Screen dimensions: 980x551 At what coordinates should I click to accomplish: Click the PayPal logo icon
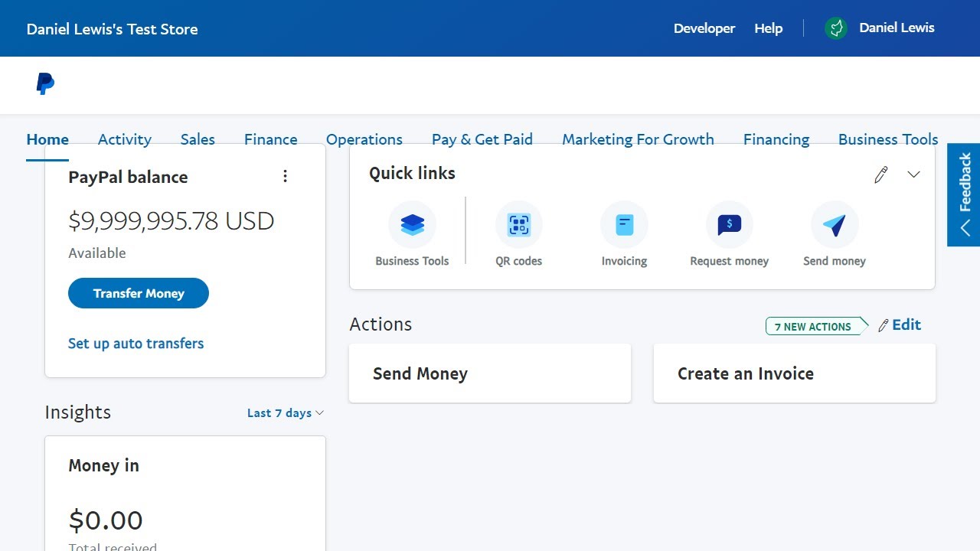45,83
